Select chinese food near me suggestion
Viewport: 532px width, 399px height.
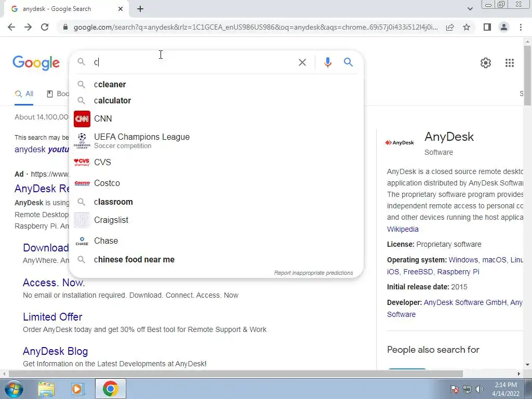[216, 260]
